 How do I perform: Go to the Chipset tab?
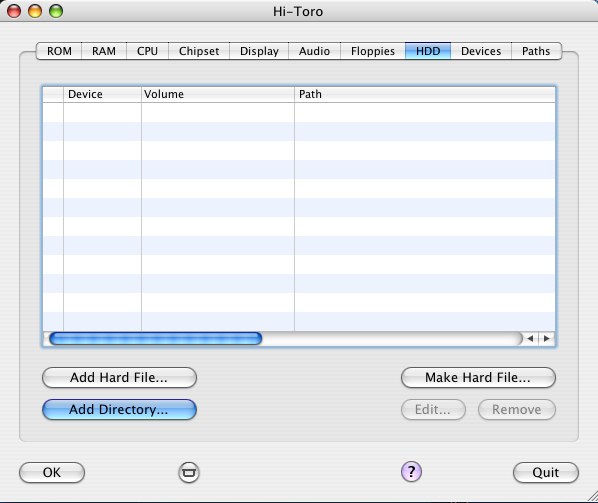(x=199, y=51)
